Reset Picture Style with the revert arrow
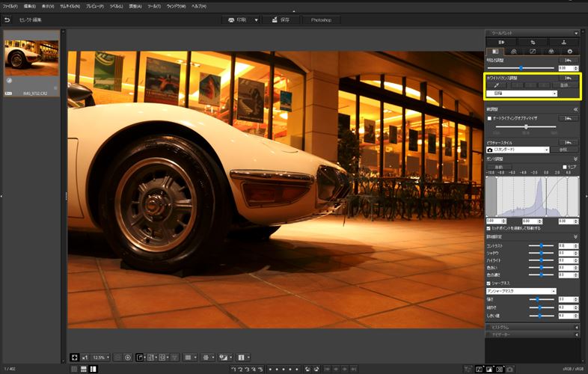 (x=568, y=143)
